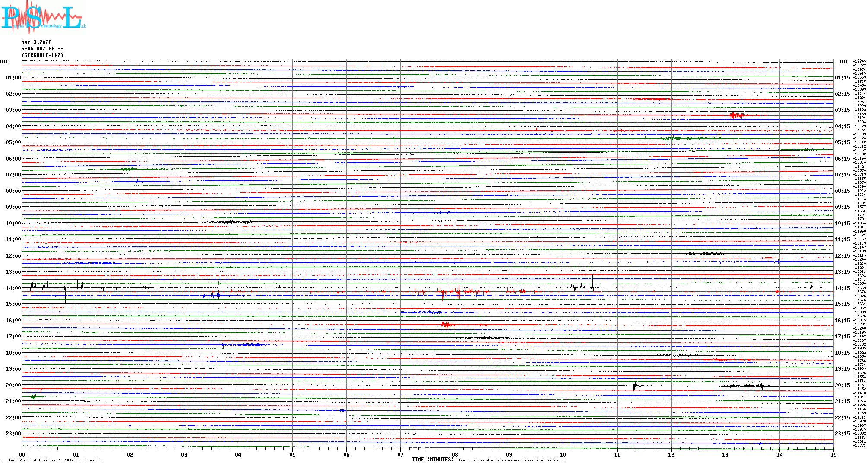This screenshot has width=868, height=466.
Task: Click the 16:15 label on right axis
Action: (842, 321)
